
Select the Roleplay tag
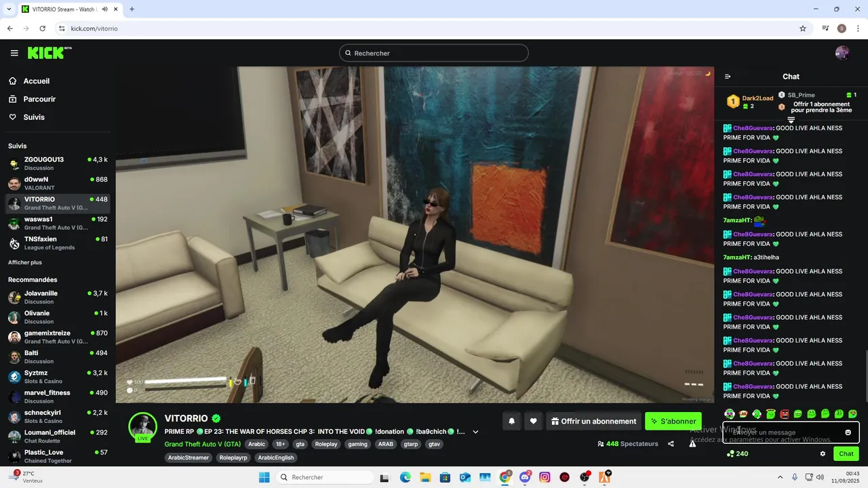tap(326, 444)
